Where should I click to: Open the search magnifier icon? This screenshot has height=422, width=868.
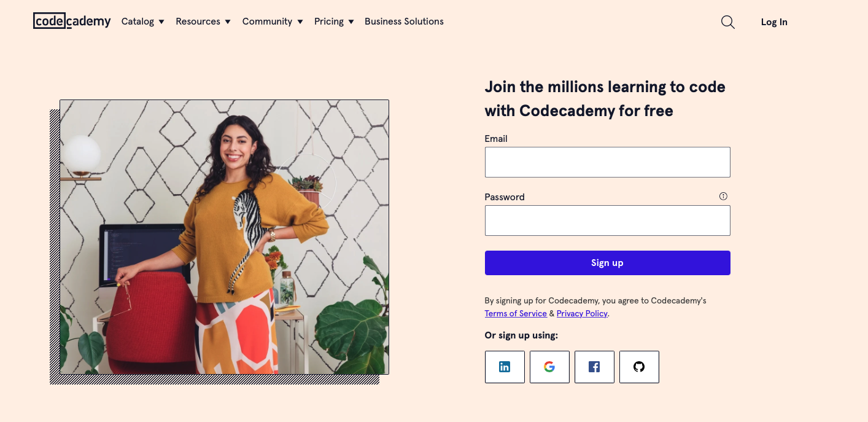pos(727,22)
